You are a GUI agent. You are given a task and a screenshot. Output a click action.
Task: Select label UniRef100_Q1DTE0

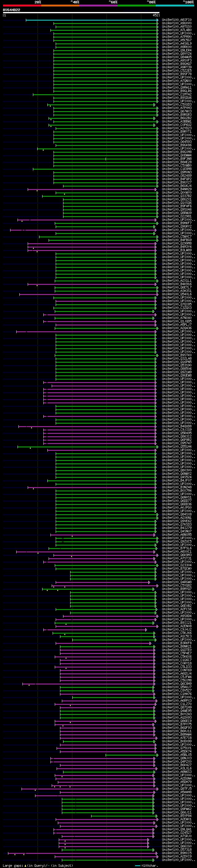pyautogui.click(x=176, y=650)
